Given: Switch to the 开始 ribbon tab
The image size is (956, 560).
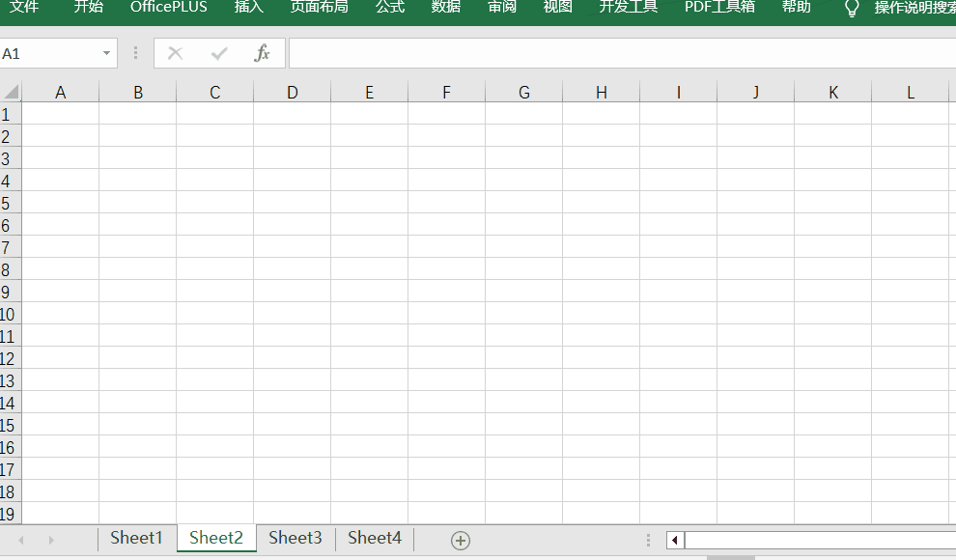Looking at the screenshot, I should (x=89, y=8).
